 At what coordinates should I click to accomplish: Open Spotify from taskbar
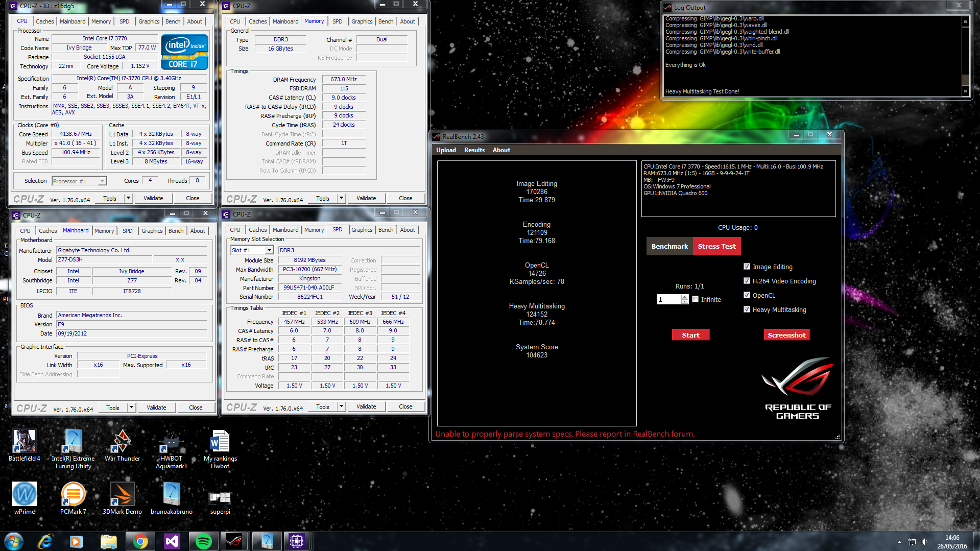[x=203, y=541]
